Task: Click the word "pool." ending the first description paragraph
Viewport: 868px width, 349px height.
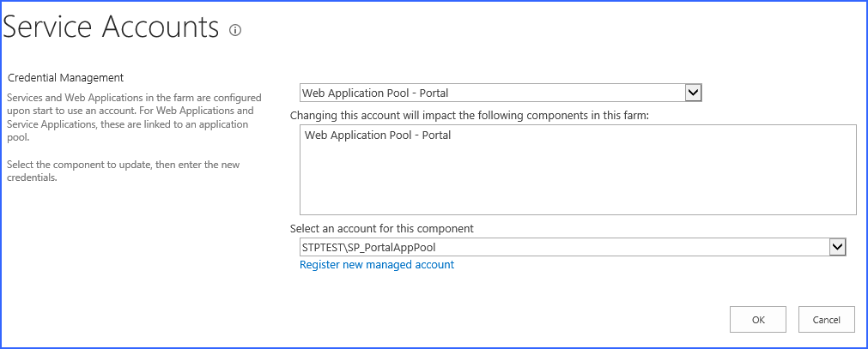Action: coord(19,137)
